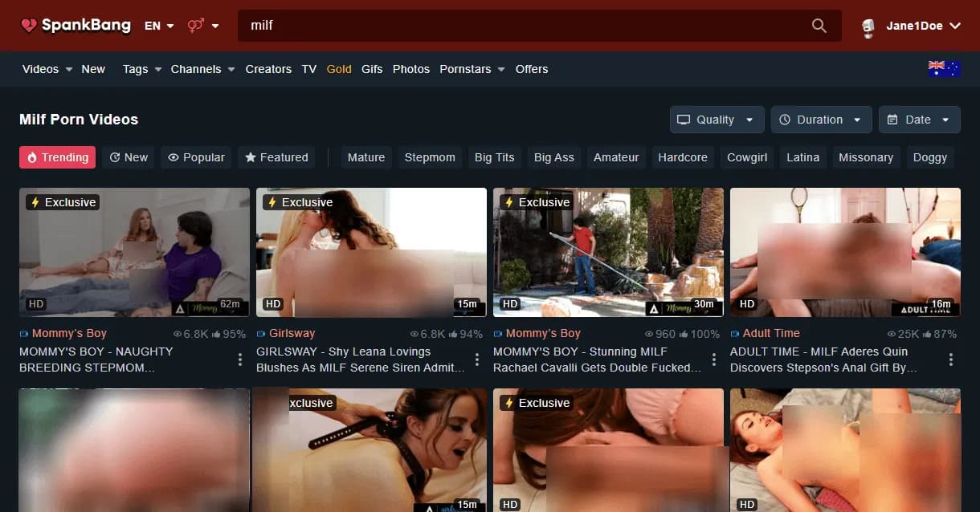The image size is (980, 512).
Task: Select the Missonary tag chip
Action: (x=866, y=157)
